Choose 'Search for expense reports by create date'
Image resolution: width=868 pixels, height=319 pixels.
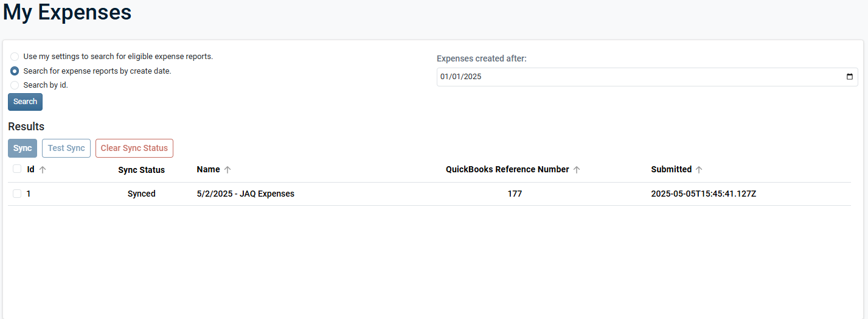(15, 71)
